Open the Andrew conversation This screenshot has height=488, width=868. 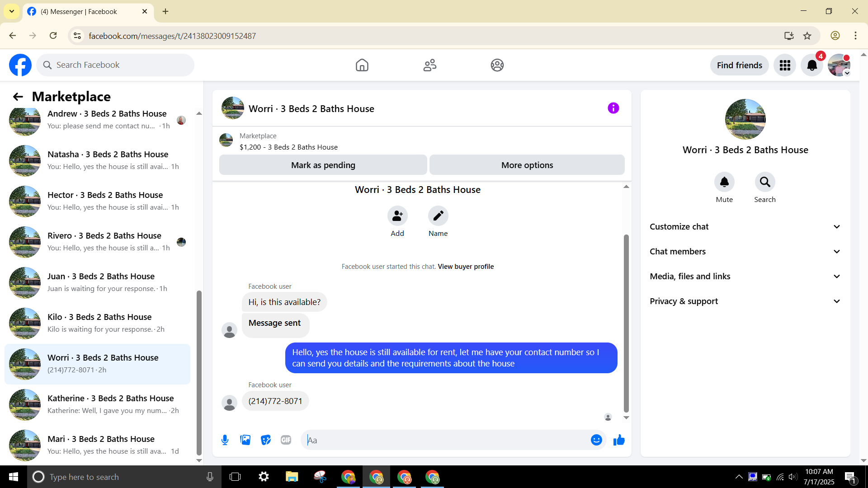[97, 120]
